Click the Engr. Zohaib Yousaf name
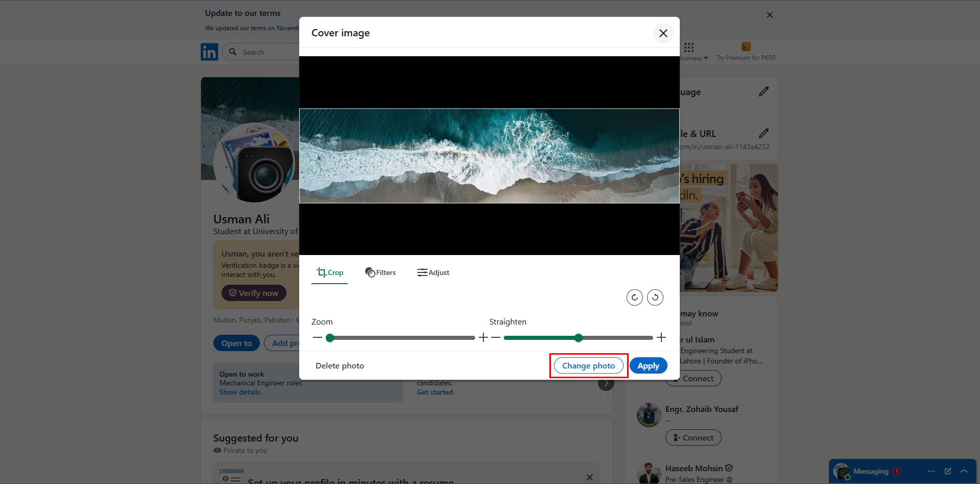The height and width of the screenshot is (484, 980). [x=702, y=409]
